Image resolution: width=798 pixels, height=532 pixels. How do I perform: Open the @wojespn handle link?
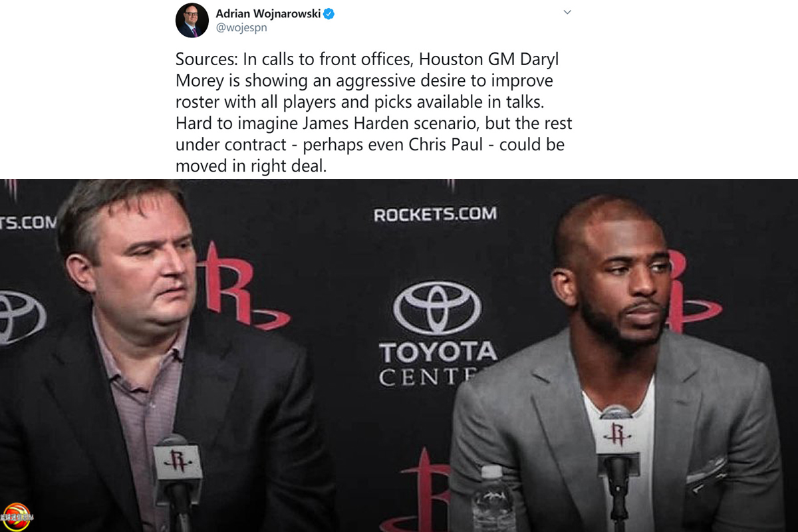pos(241,29)
